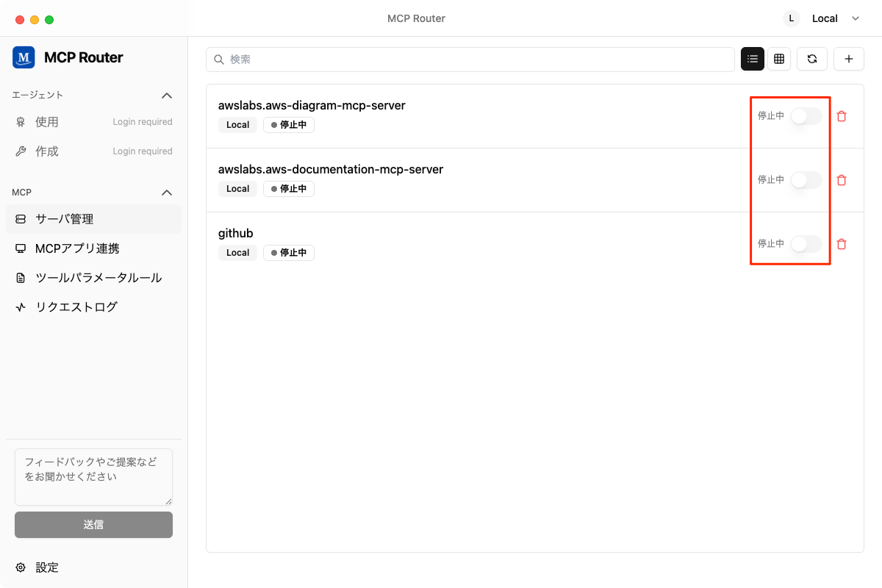Refresh the server list

[x=812, y=59]
